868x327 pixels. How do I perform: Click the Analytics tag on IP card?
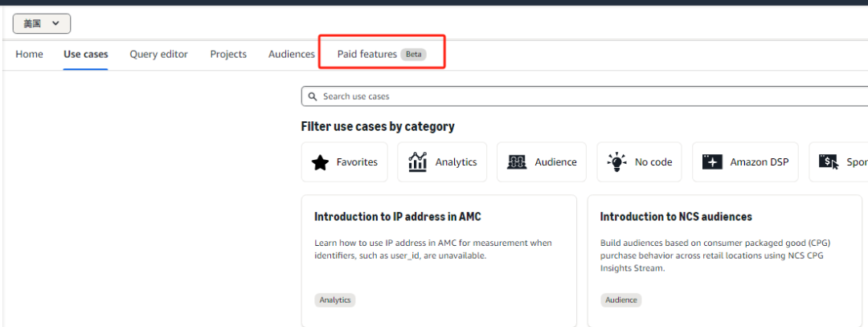point(335,300)
